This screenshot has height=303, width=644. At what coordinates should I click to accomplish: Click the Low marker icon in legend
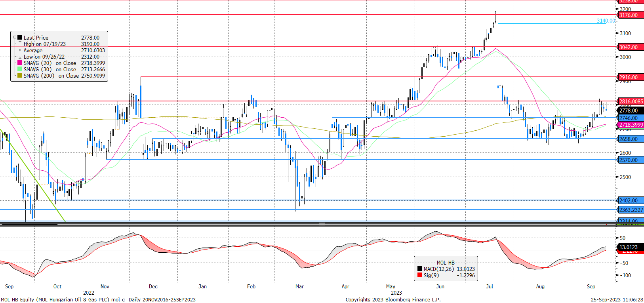[20, 57]
